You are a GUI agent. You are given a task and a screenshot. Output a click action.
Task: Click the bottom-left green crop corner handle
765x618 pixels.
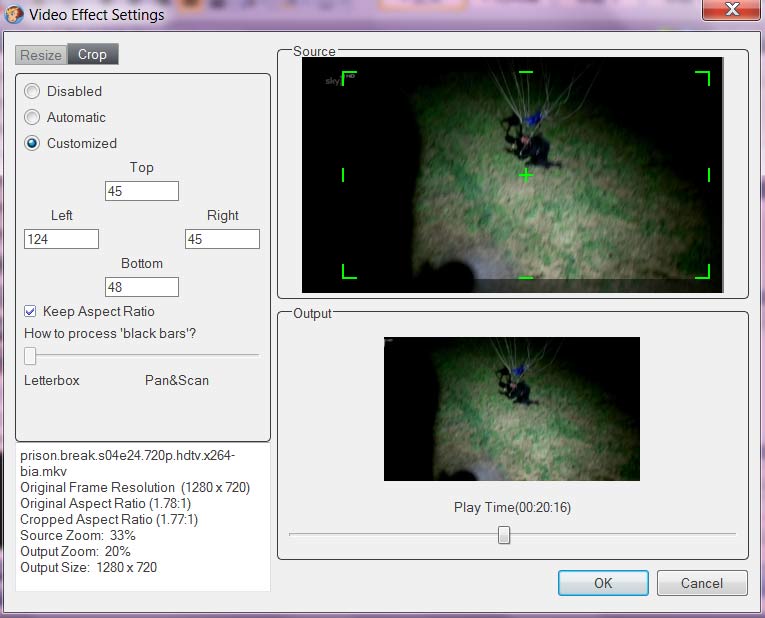click(348, 273)
